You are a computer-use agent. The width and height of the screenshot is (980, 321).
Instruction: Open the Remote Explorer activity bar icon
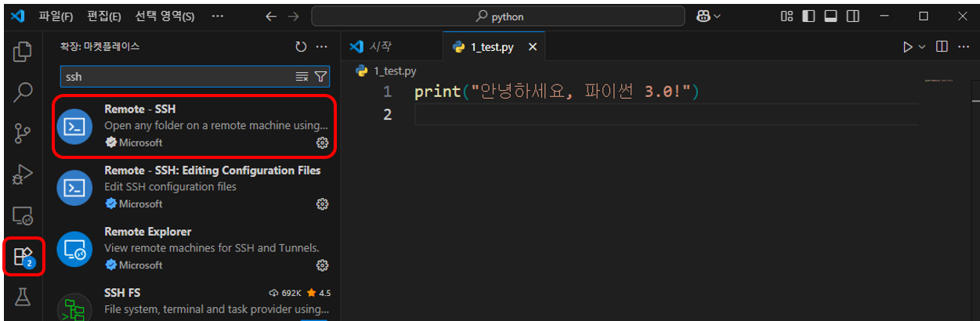tap(23, 215)
